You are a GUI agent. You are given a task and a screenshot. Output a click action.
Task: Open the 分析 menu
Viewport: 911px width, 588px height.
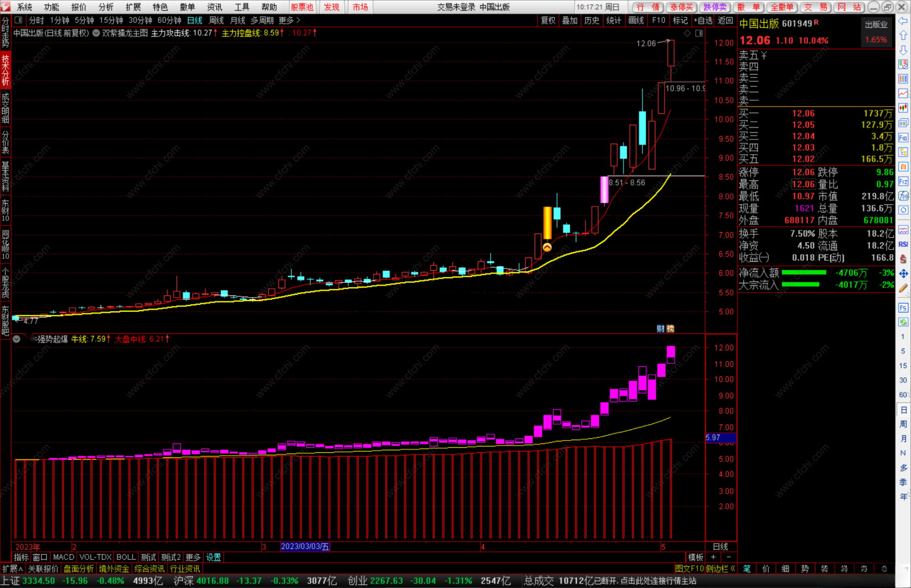click(106, 7)
